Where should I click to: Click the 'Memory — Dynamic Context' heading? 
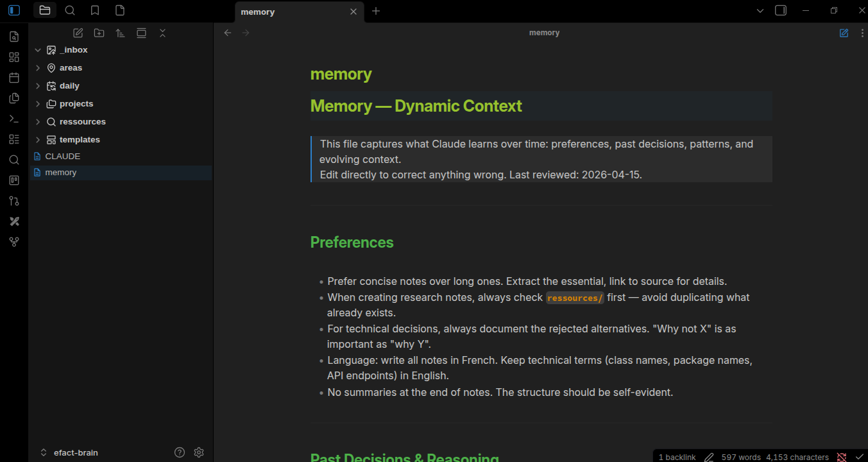416,106
